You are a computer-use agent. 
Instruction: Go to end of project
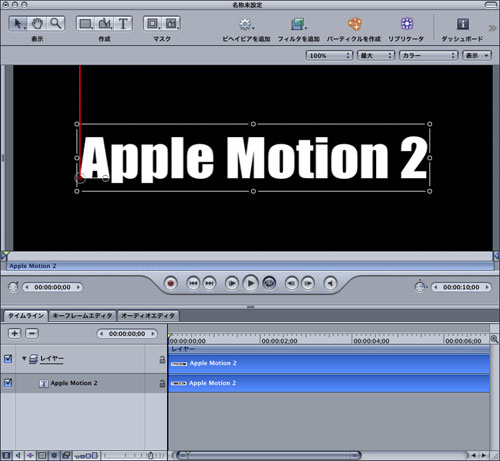[209, 283]
